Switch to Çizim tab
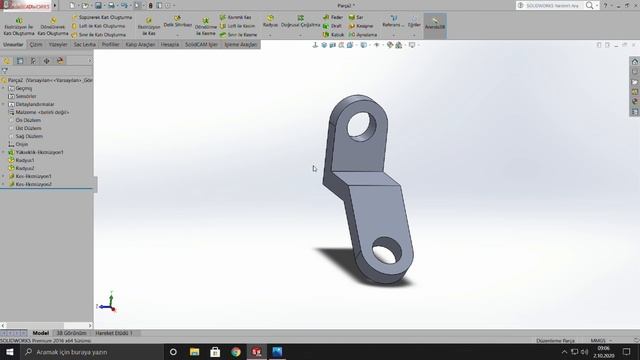The height and width of the screenshot is (360, 640). [36, 44]
